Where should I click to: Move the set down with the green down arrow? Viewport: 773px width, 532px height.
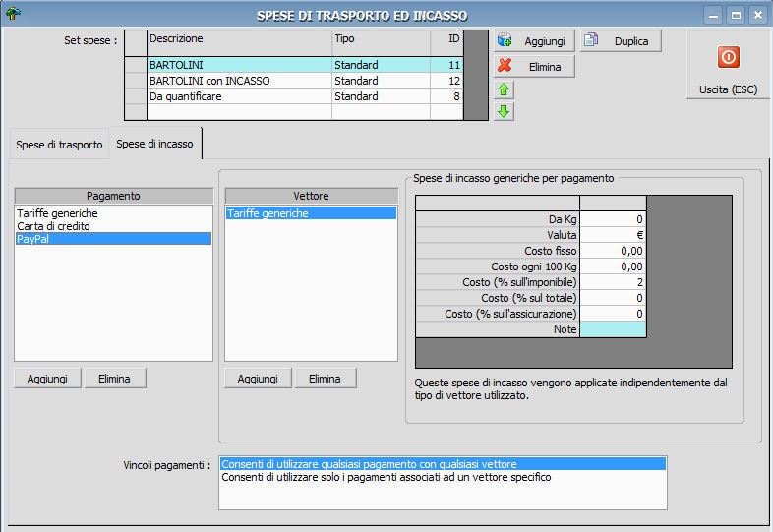pyautogui.click(x=504, y=111)
